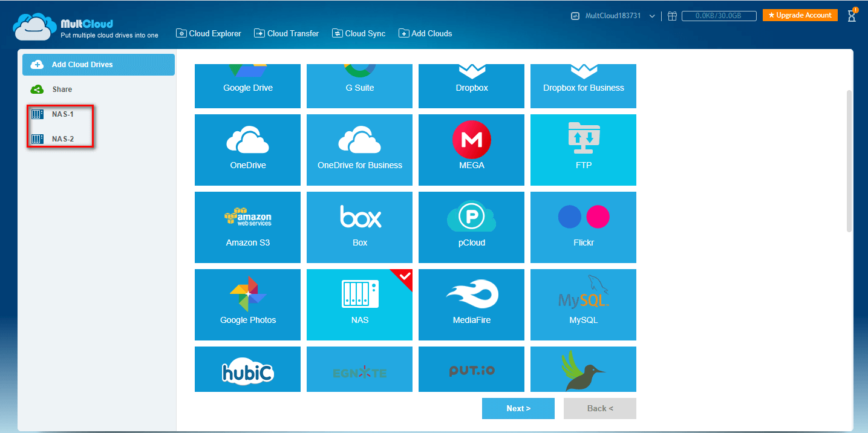The width and height of the screenshot is (868, 433).
Task: Select the Google Drive cloud tile
Action: pyautogui.click(x=247, y=86)
